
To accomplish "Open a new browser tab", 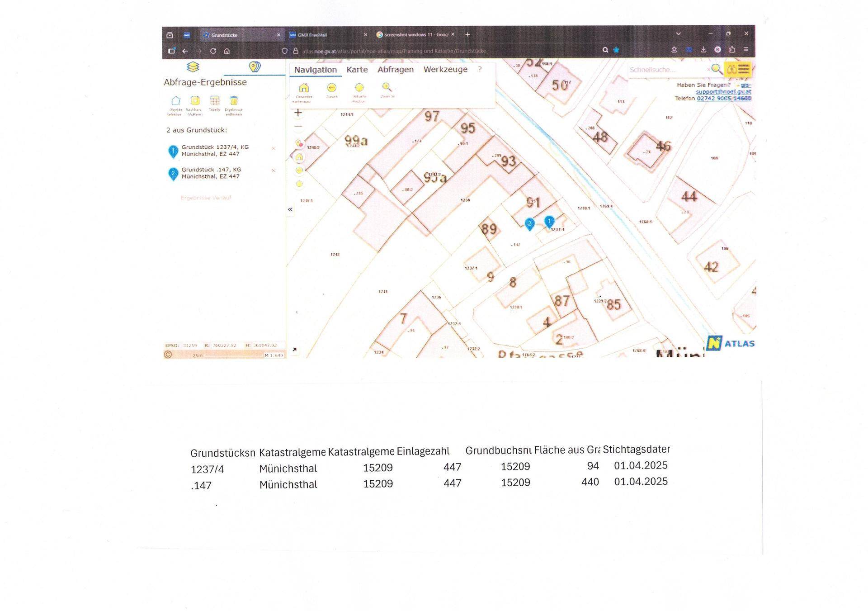I will 467,34.
